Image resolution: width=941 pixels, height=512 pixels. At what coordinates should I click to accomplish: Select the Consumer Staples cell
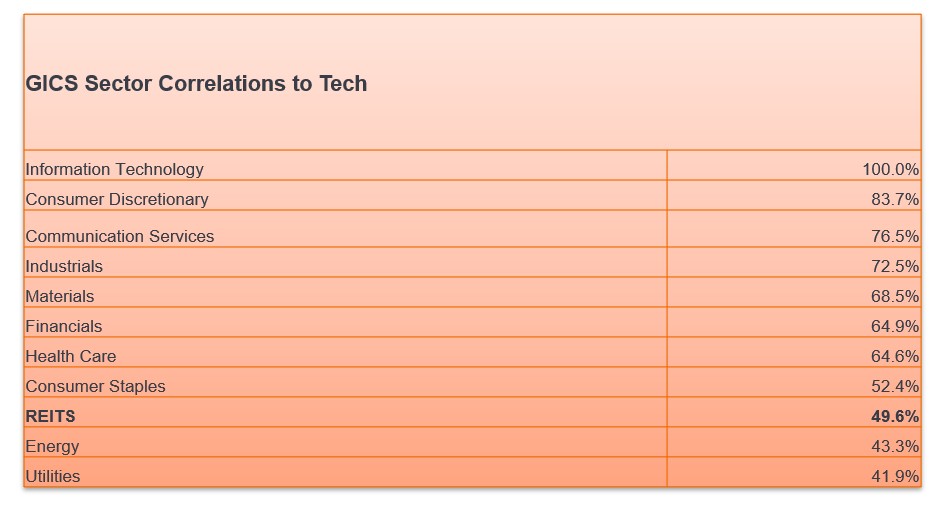(x=96, y=386)
